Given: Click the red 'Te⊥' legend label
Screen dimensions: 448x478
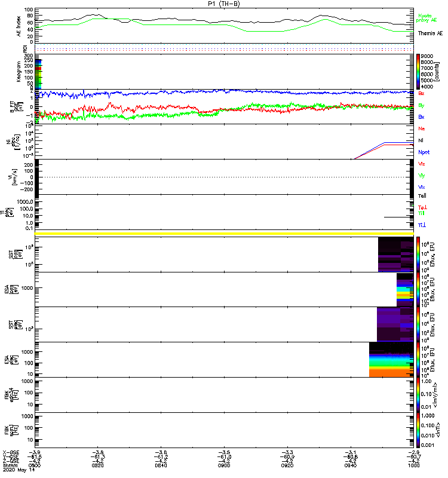Looking at the screenshot, I should pos(422,207).
